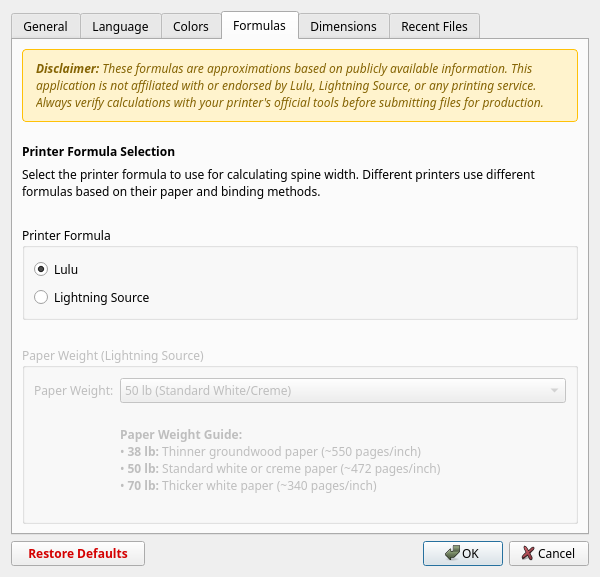Switch to the Dimensions tab
Viewport: 600px width, 577px height.
point(343,27)
